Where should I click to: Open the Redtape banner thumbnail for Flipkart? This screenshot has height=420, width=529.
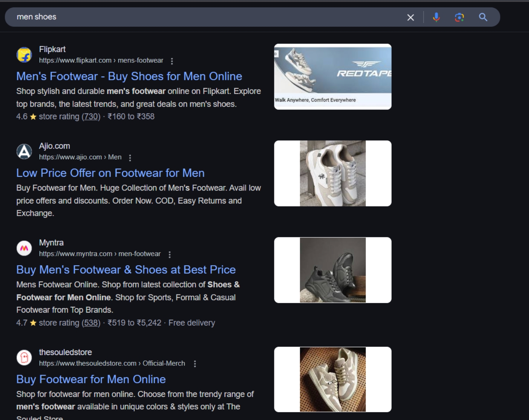tap(333, 76)
